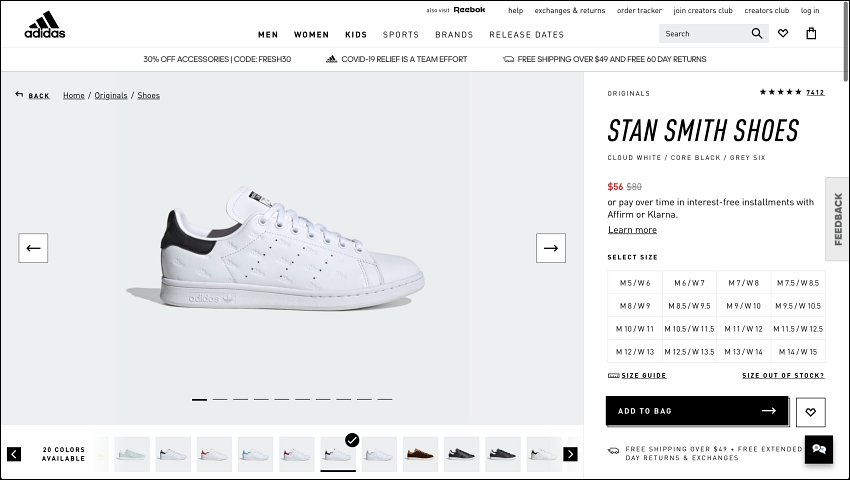Select size M 10.5 / W 11.5
The height and width of the screenshot is (480, 850).
coord(689,329)
